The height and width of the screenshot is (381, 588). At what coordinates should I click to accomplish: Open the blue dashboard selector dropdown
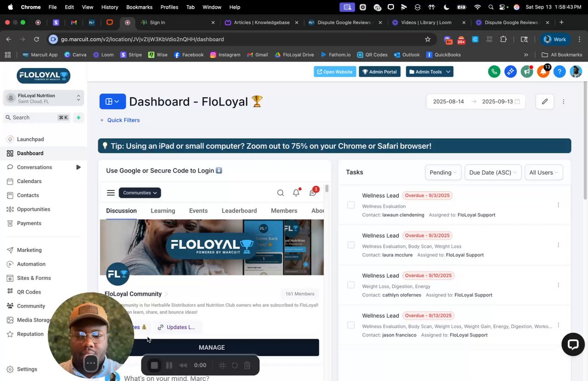tap(113, 101)
